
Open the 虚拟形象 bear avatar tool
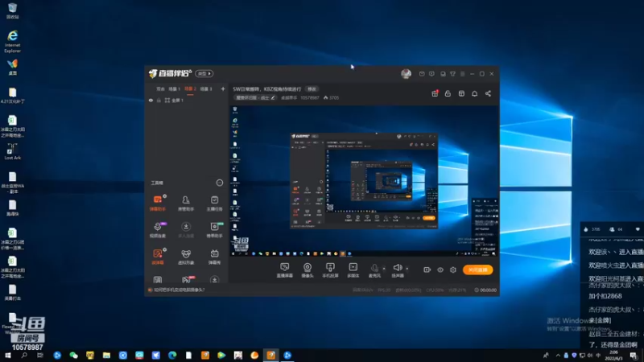[186, 257]
